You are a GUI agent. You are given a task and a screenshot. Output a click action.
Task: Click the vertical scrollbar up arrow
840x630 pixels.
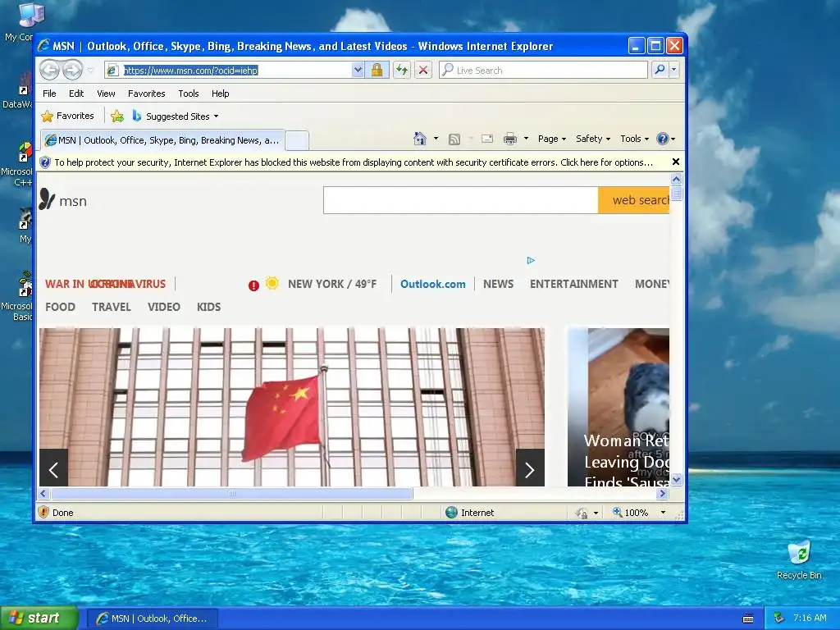point(676,179)
